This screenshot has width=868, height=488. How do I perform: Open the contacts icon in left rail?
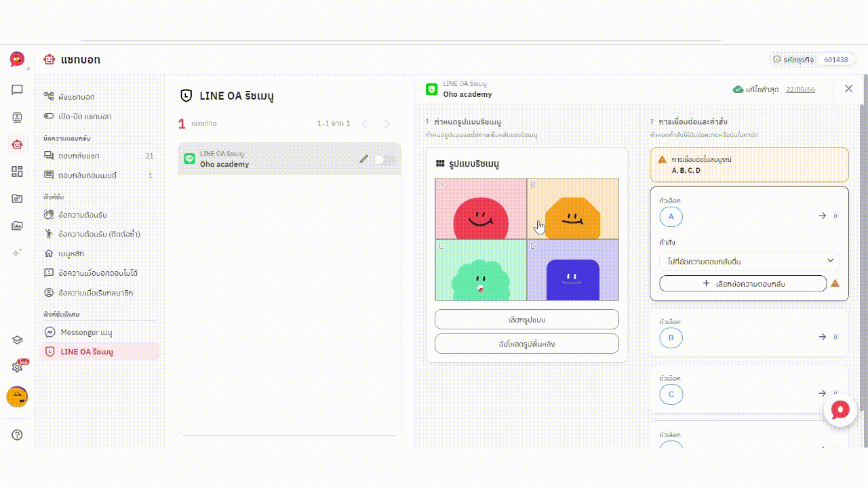(x=17, y=117)
